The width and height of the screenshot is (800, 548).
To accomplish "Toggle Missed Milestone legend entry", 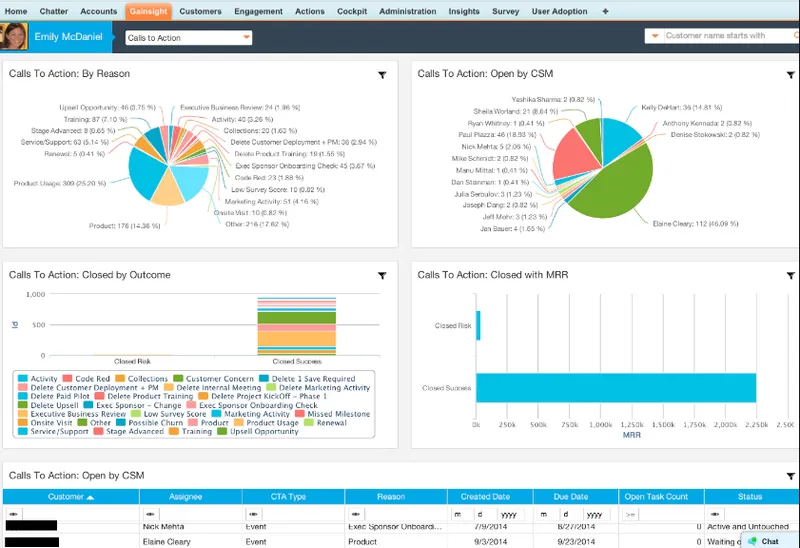I will click(332, 414).
